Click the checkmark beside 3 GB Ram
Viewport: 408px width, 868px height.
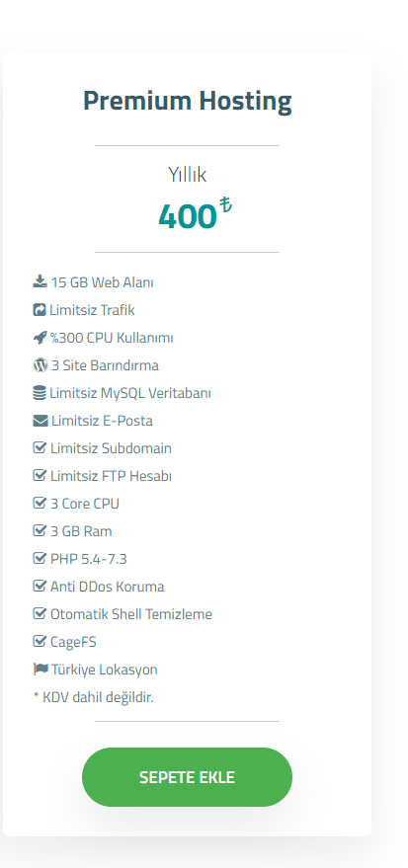pos(40,531)
